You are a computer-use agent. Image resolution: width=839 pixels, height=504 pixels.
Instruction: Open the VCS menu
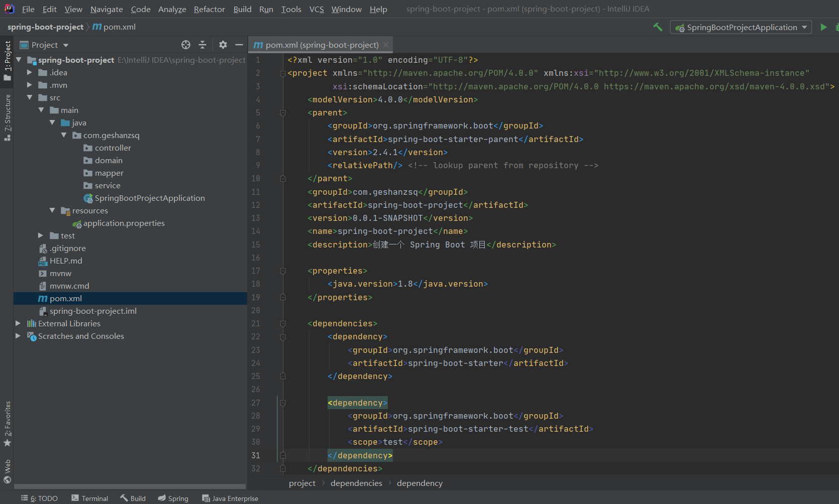click(317, 9)
